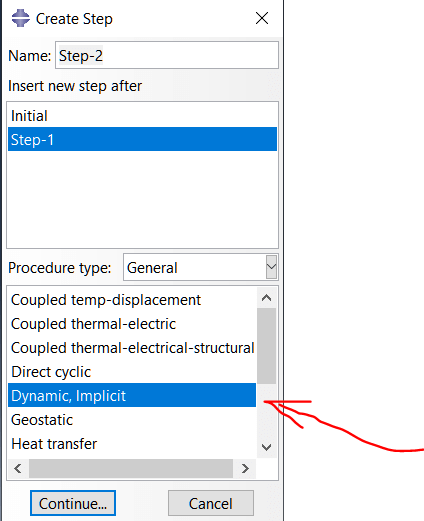Select Dynamic, Implicit procedure
Screen dimensions: 424x521
click(132, 395)
